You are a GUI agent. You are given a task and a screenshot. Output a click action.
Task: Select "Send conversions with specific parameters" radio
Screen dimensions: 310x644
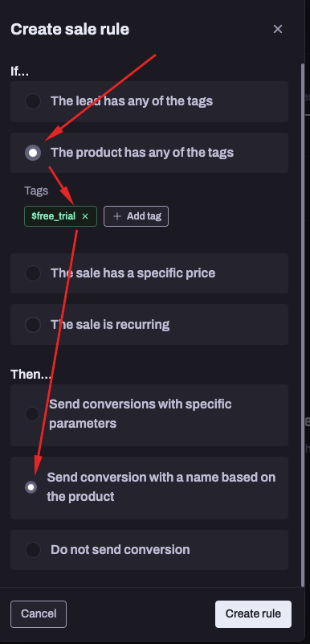[32, 414]
